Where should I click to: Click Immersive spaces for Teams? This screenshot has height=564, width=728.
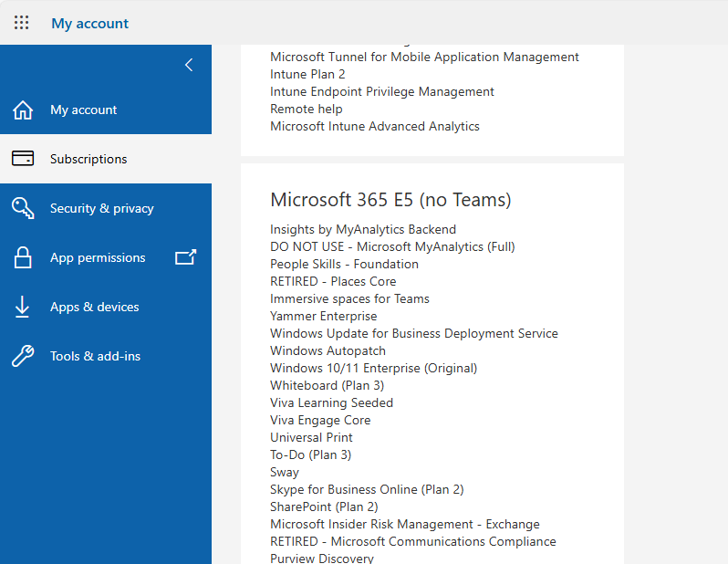(349, 298)
